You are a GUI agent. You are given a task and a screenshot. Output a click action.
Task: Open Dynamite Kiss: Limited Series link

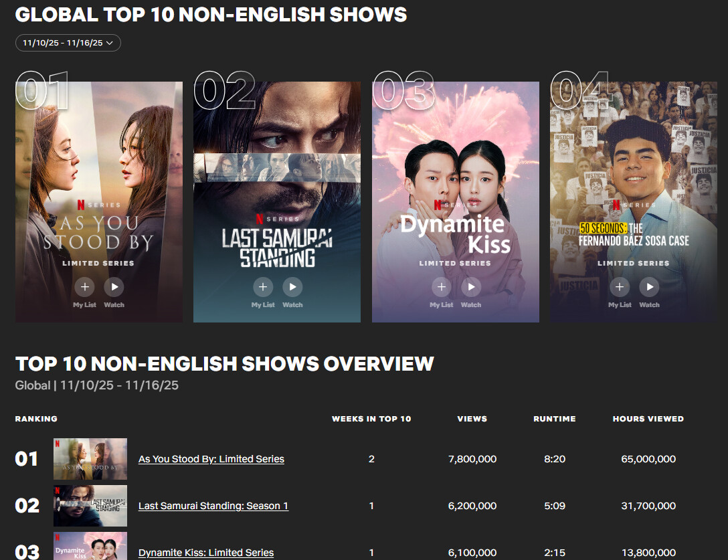click(x=205, y=553)
